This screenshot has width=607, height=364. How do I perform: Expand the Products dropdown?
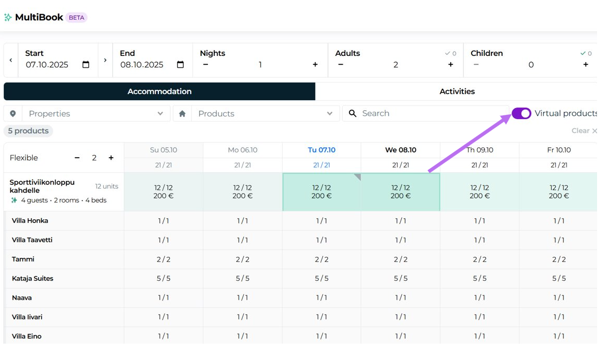[x=329, y=113]
